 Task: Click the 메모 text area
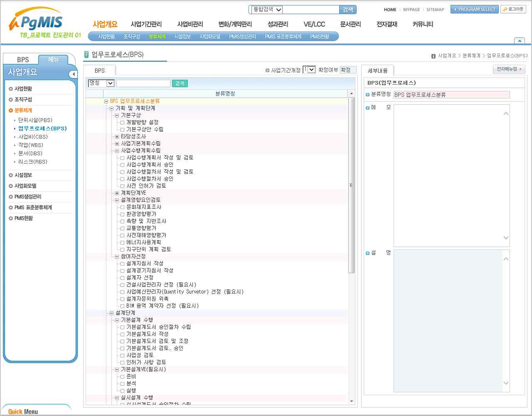pyautogui.click(x=451, y=176)
